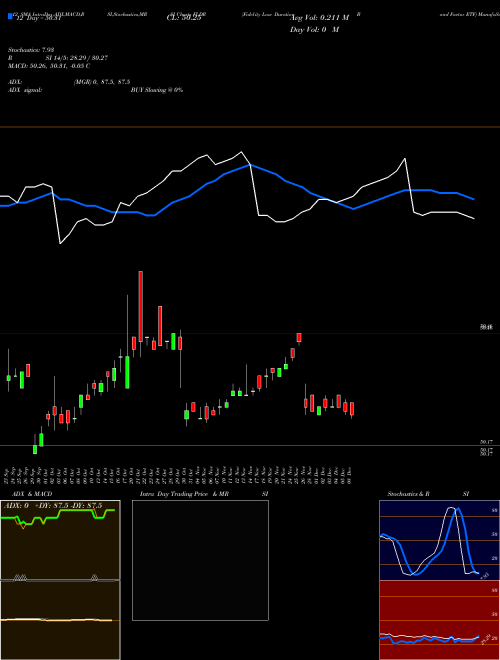
Task: Click the last red candlestick on the right
Action: tap(352, 409)
